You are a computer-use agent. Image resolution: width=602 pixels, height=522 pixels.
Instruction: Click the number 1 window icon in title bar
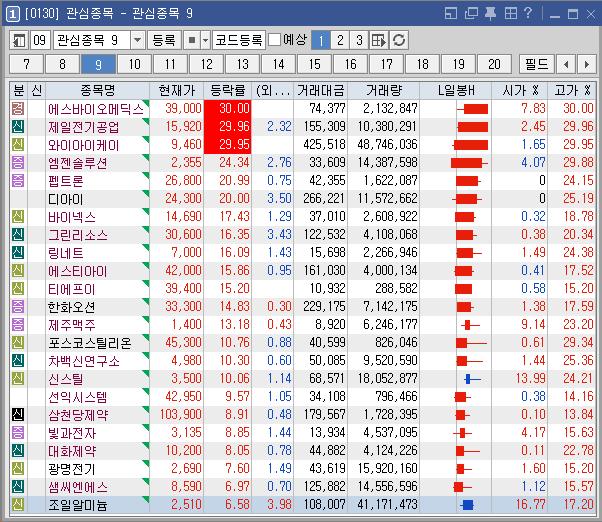pos(12,14)
